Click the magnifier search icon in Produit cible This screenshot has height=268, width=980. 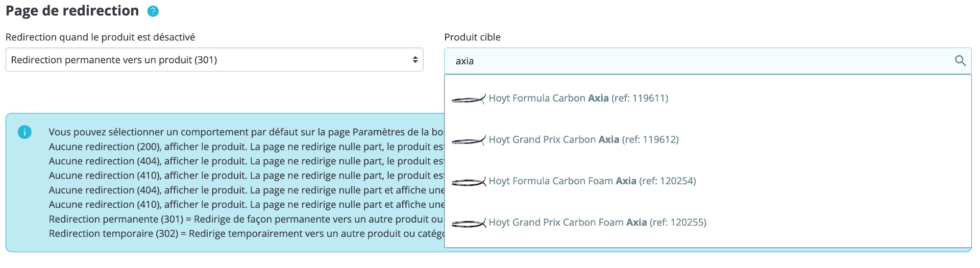960,61
